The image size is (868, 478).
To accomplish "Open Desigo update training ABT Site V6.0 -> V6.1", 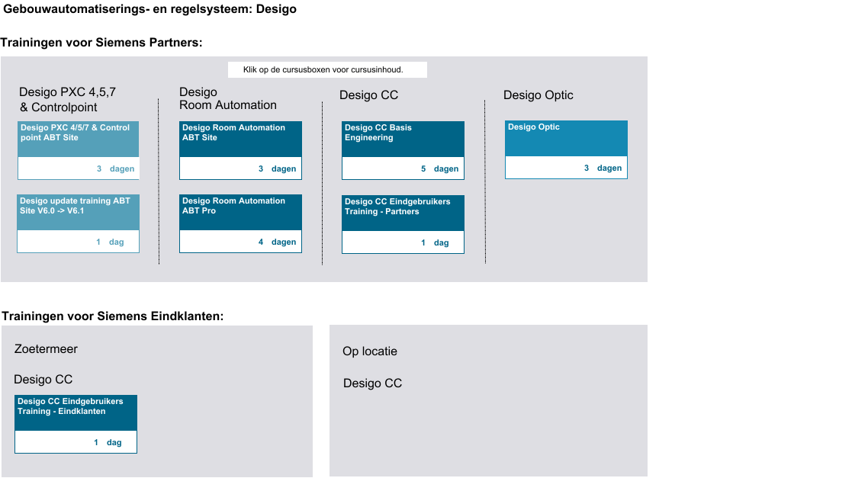I will click(78, 213).
